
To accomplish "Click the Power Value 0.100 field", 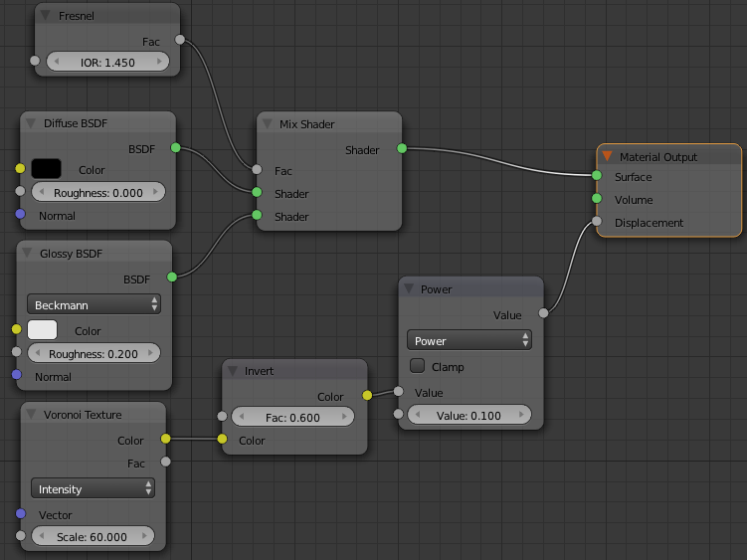I will pos(469,415).
